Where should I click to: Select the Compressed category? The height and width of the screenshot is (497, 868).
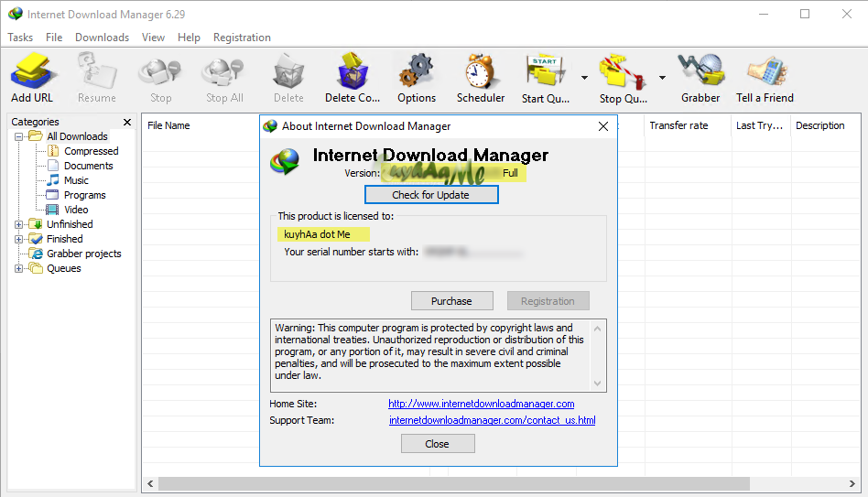coord(91,151)
